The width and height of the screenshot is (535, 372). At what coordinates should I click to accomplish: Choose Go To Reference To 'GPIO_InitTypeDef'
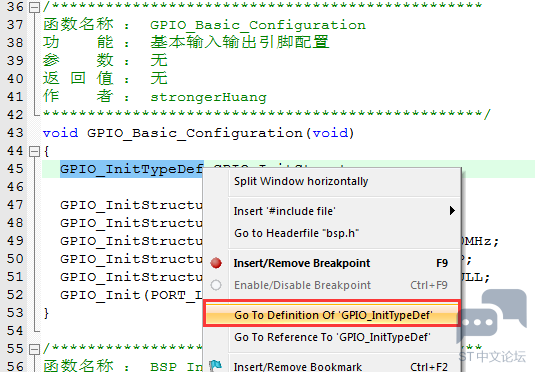(x=332, y=338)
